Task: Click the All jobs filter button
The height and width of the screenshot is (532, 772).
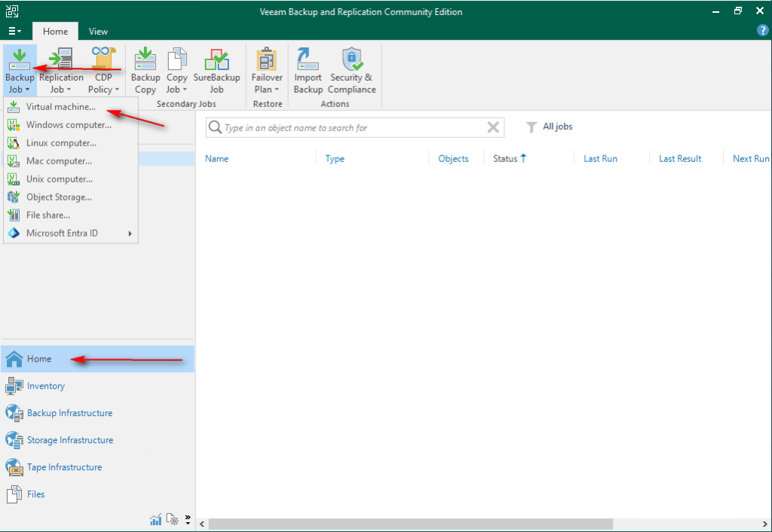Action: 550,127
